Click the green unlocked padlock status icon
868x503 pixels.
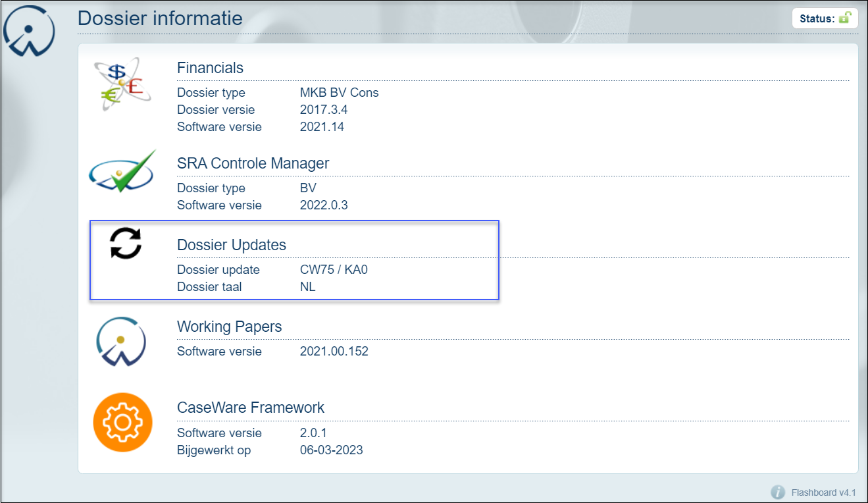pos(845,18)
